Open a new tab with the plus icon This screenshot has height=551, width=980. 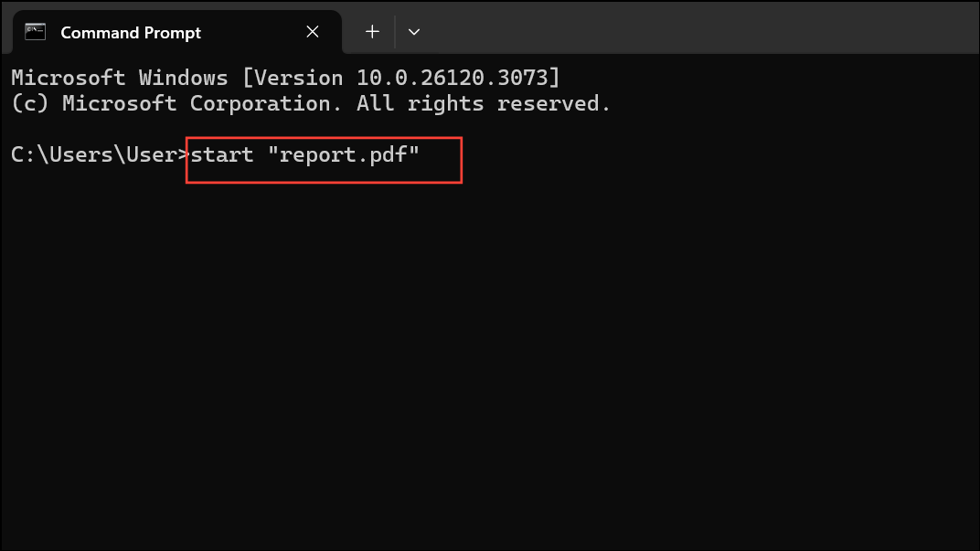point(372,31)
